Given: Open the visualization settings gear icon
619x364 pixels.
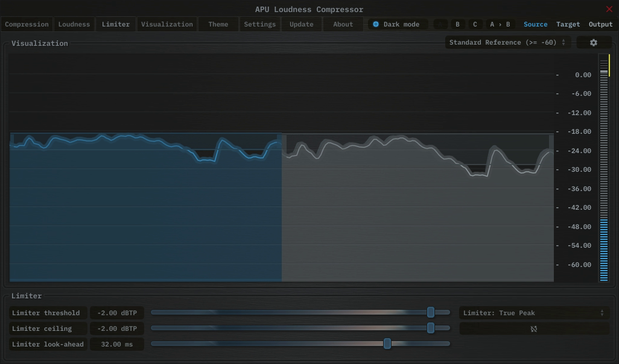Looking at the screenshot, I should click(x=594, y=42).
